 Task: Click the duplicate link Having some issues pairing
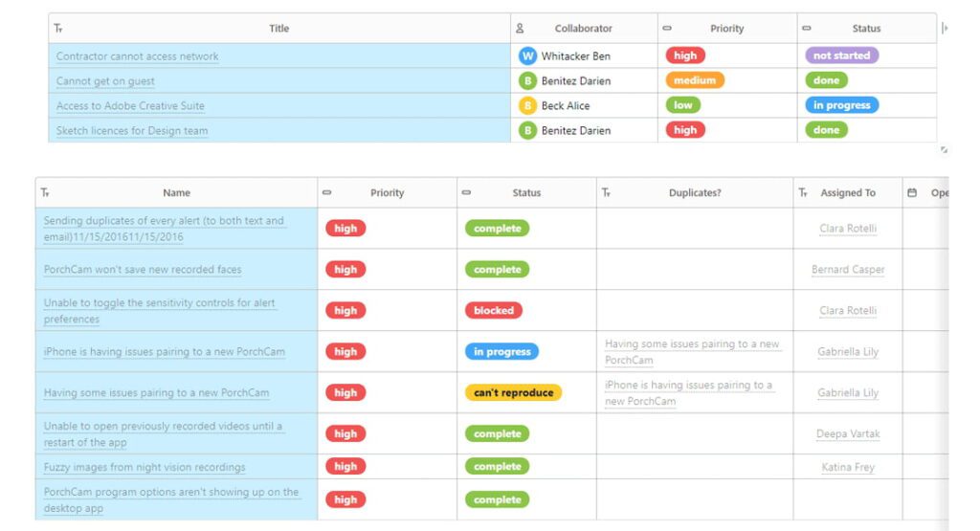tap(692, 352)
